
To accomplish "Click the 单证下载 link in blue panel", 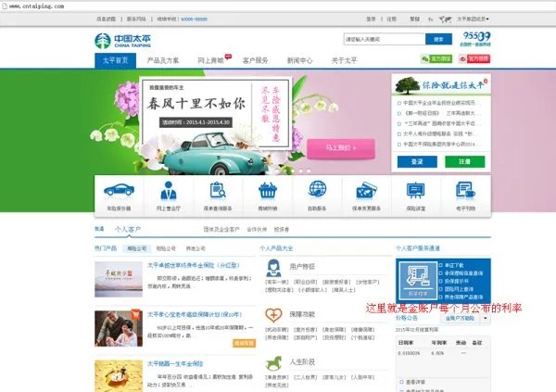I will pos(454,265).
